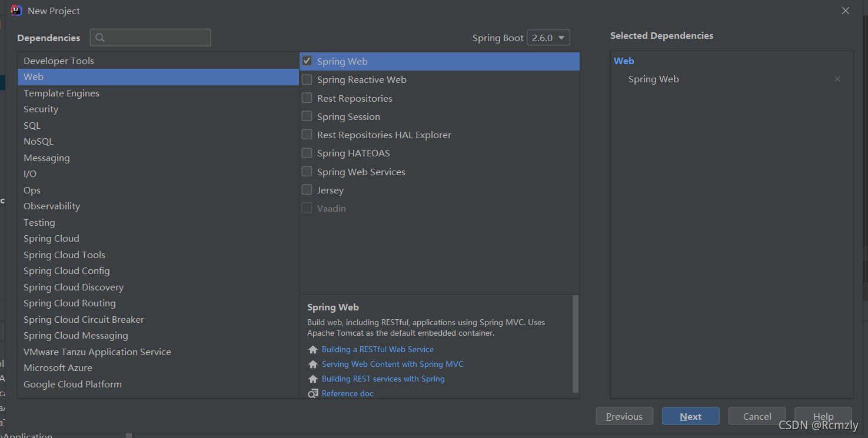Select Spring Cloud Messaging category
Viewport: 868px width, 438px height.
(x=158, y=336)
